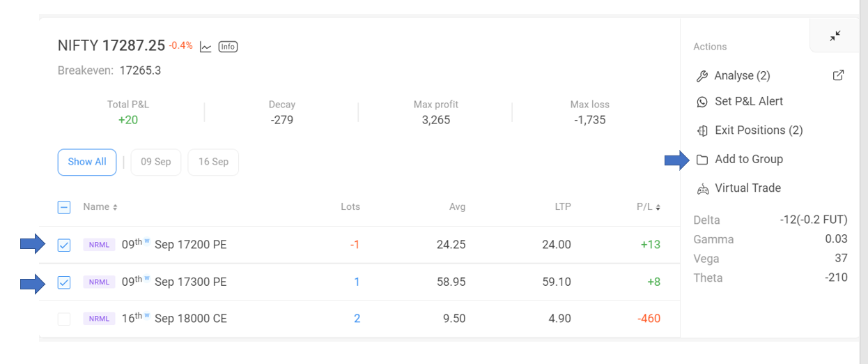Check the 16th Sep 18000 CE checkbox
This screenshot has width=868, height=364.
pyautogui.click(x=64, y=319)
